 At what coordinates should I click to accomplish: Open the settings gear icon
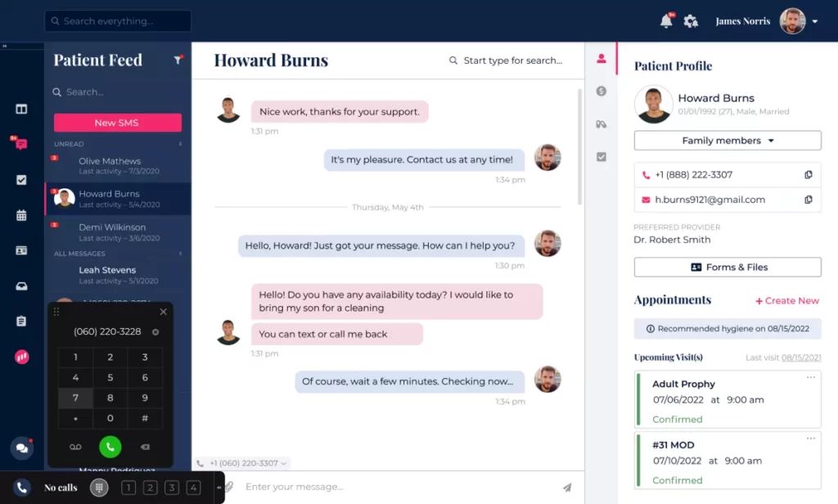[691, 21]
